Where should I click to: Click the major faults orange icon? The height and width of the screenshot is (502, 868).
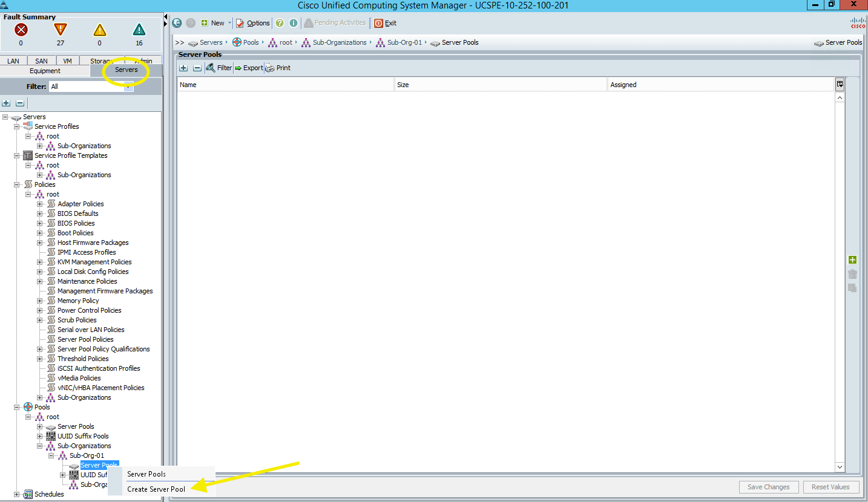[60, 30]
